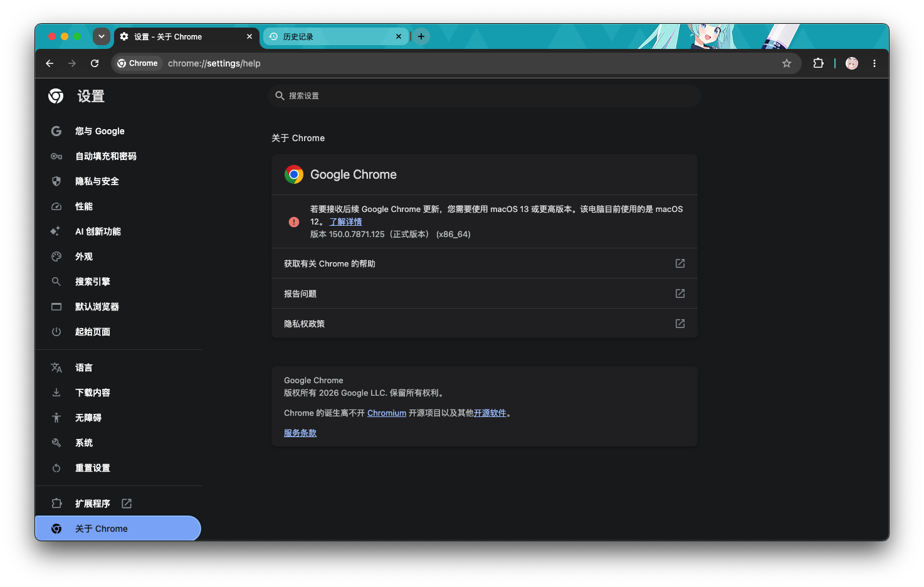Click the Chrome site info chip

tap(138, 63)
